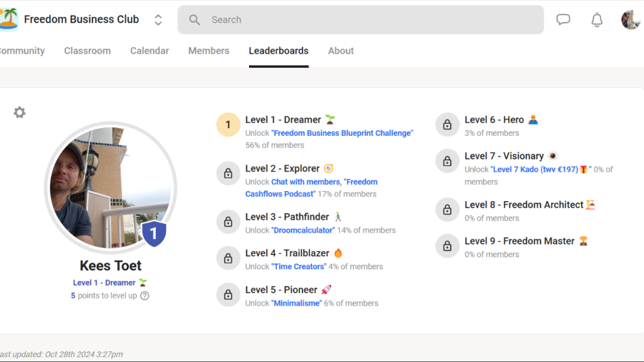Viewport: 644px width, 362px height.
Task: Open the leaderboard settings gear
Action: [19, 112]
